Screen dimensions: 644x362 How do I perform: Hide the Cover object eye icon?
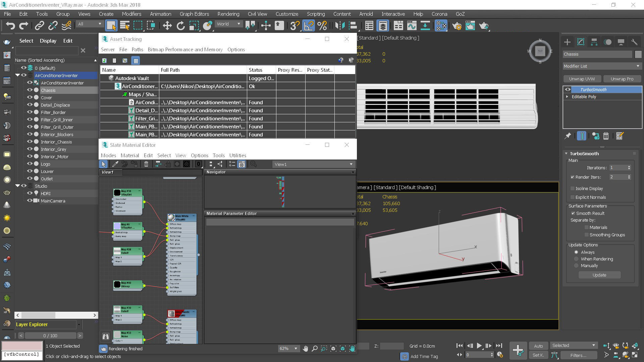coord(30,97)
